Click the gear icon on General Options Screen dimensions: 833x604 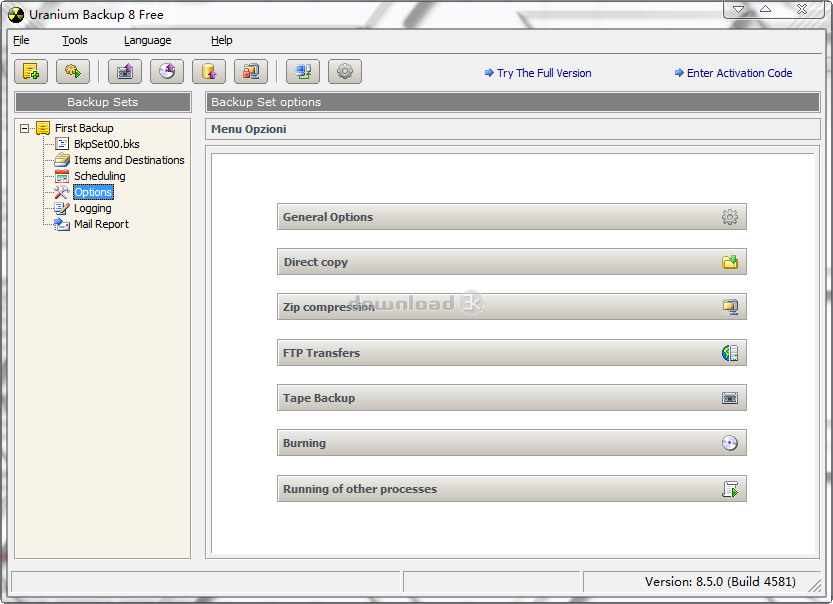tap(730, 217)
